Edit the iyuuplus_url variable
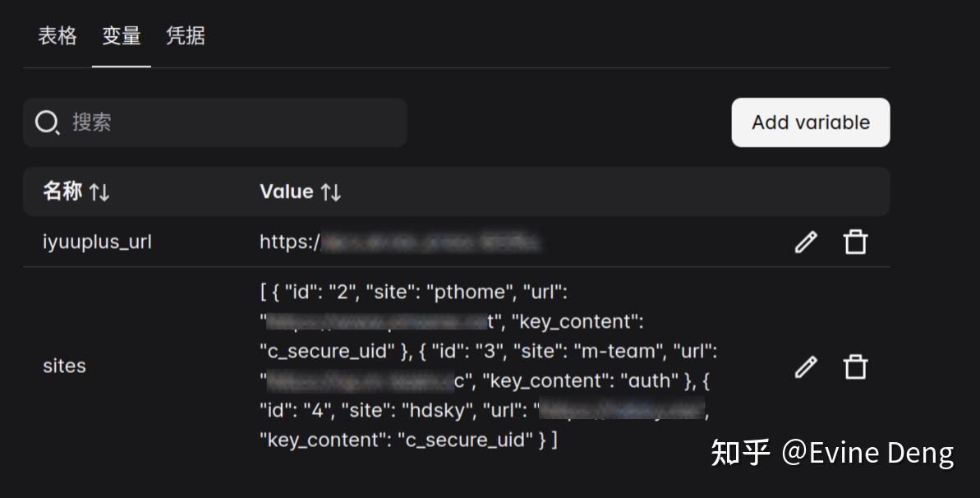 pos(806,242)
